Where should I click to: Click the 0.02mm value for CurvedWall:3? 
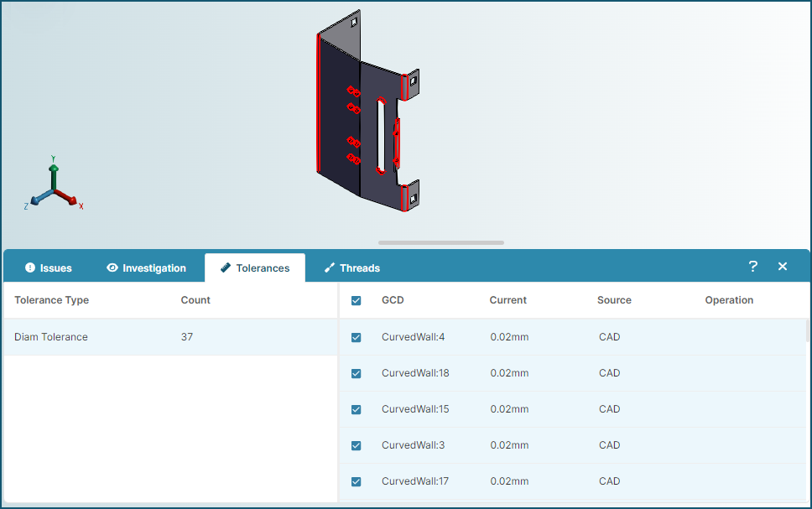pyautogui.click(x=509, y=445)
